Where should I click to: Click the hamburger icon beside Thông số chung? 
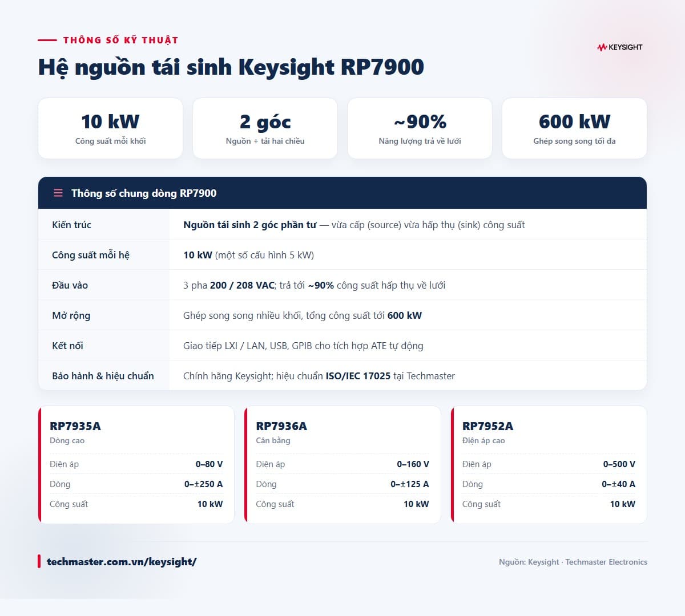[x=58, y=193]
